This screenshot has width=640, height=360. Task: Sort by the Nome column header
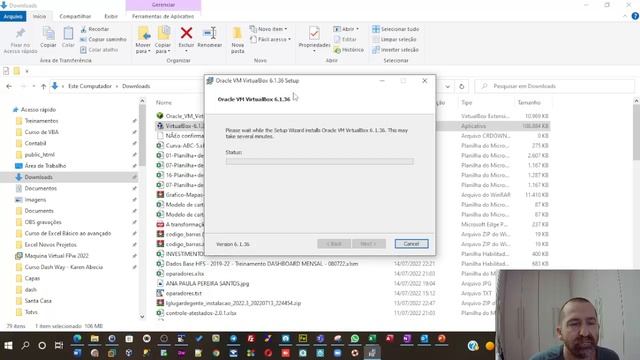pyautogui.click(x=164, y=102)
